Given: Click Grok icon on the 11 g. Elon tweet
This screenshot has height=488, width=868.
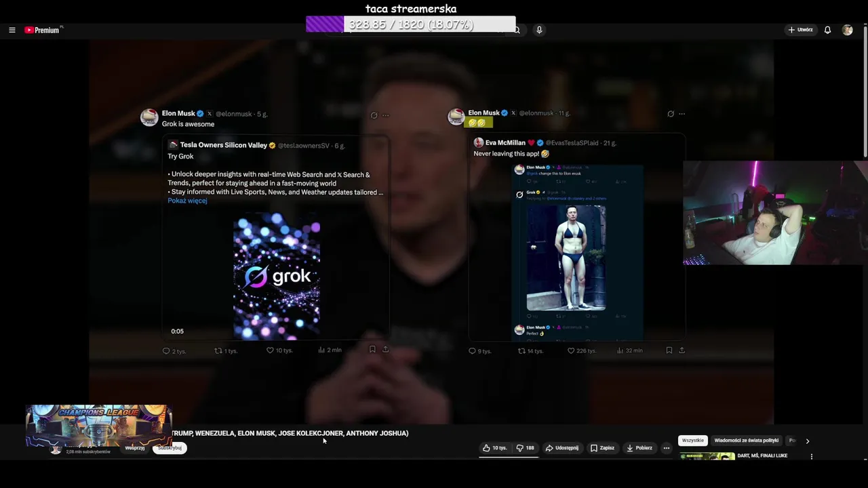Looking at the screenshot, I should point(671,114).
